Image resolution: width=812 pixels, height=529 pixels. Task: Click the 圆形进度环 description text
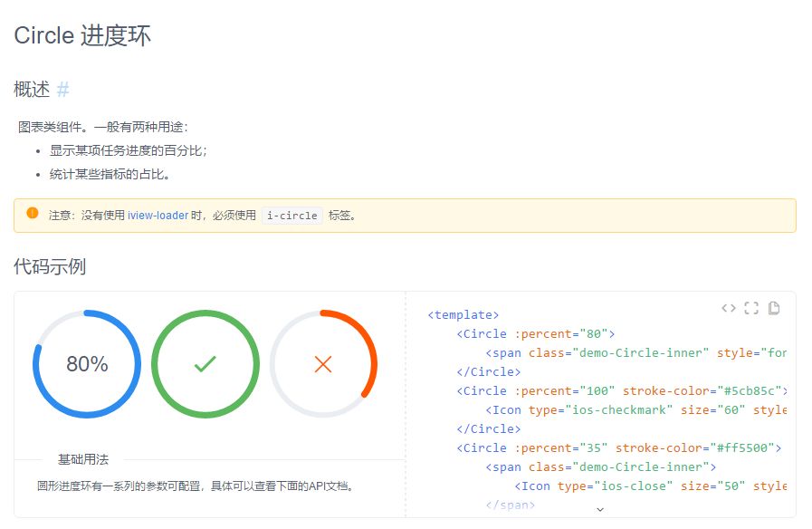(x=196, y=486)
